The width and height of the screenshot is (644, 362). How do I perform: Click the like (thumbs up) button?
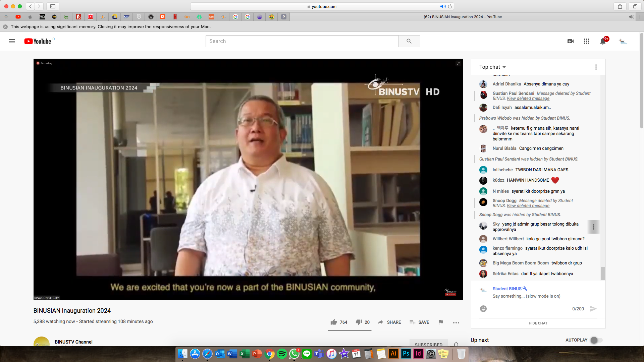pyautogui.click(x=333, y=322)
